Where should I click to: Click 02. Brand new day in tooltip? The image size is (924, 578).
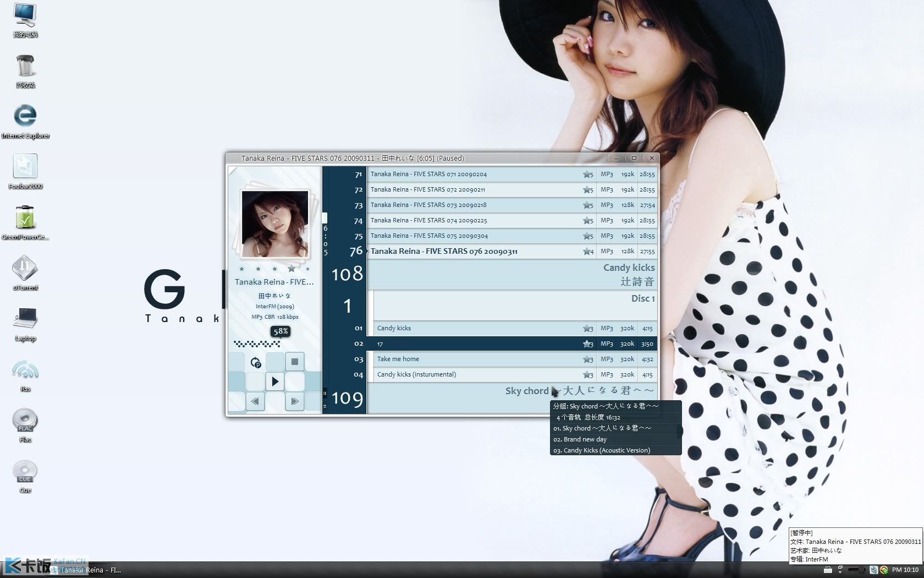coord(580,439)
